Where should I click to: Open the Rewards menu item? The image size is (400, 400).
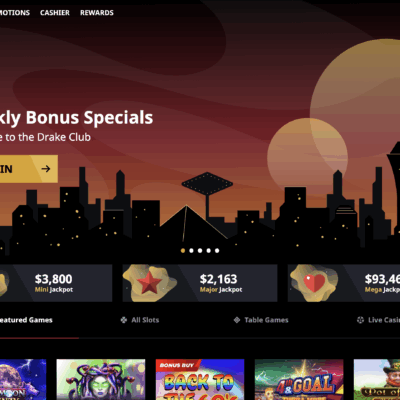[97, 13]
